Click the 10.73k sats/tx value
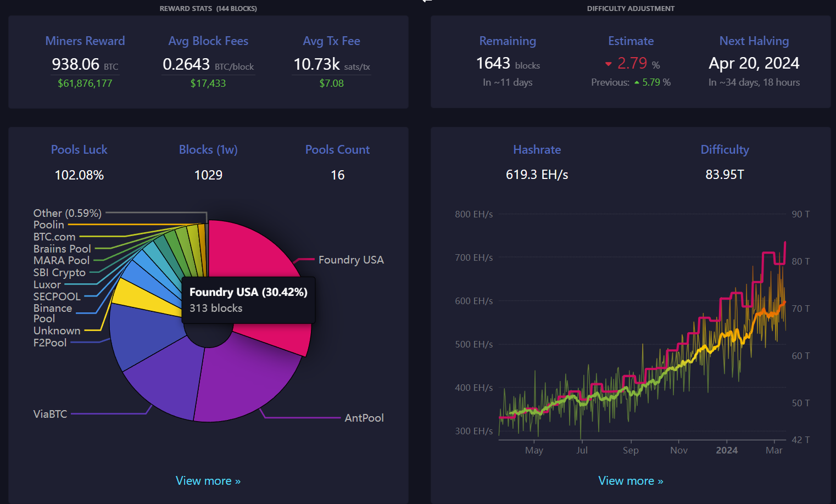The height and width of the screenshot is (504, 836). click(x=332, y=65)
